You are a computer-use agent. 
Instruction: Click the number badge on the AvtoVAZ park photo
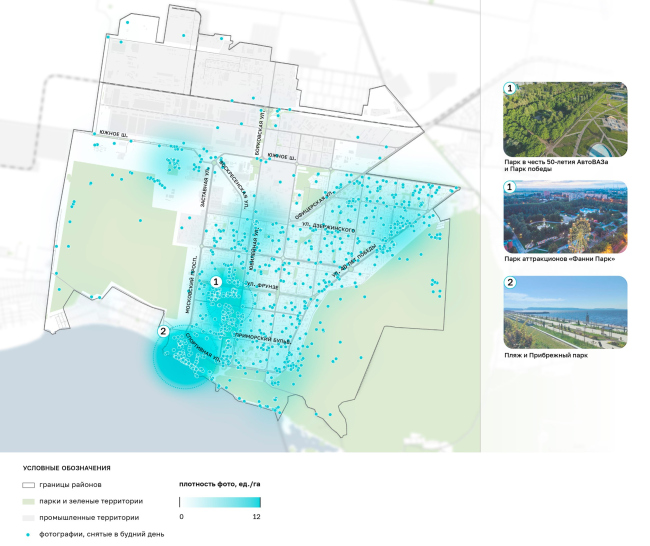click(510, 89)
